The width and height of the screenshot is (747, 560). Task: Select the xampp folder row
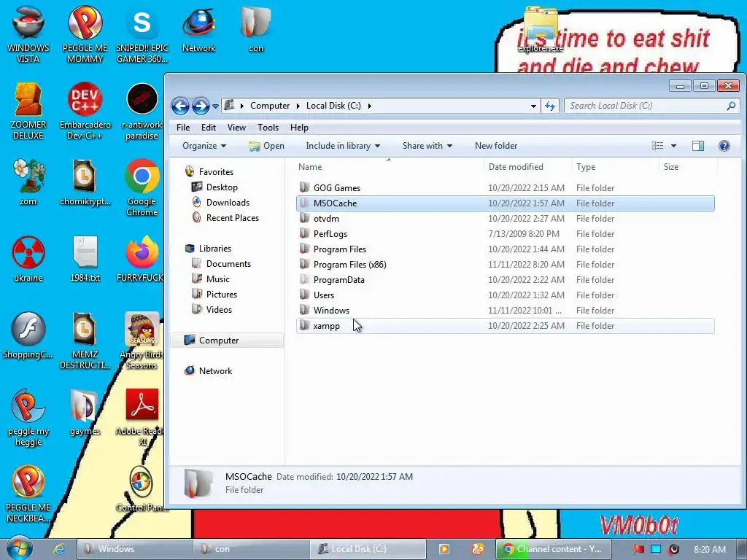[505, 326]
